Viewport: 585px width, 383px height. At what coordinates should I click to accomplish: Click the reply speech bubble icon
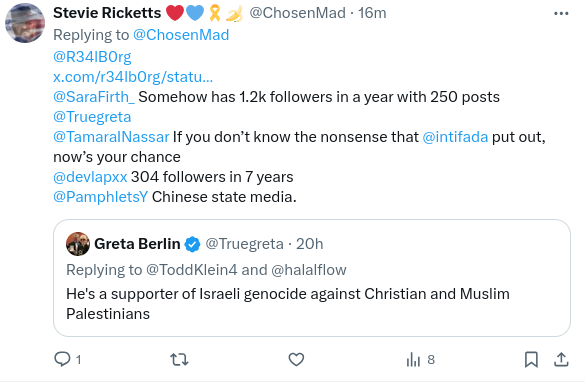(x=62, y=360)
